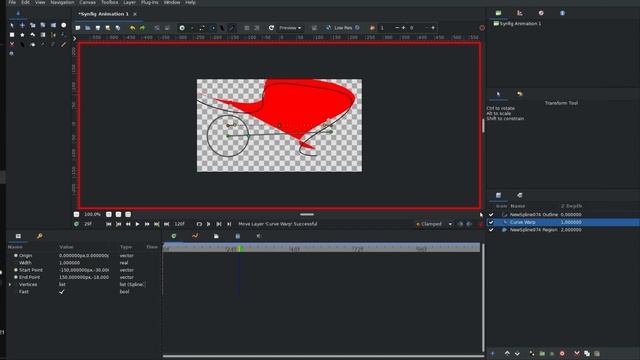This screenshot has width=640, height=360.
Task: Select the Cutout tool with red X
Action: pyautogui.click(x=12, y=44)
